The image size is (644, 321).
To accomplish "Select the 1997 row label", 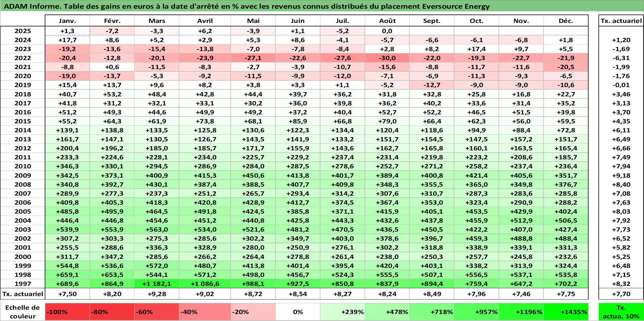I will [x=23, y=284].
